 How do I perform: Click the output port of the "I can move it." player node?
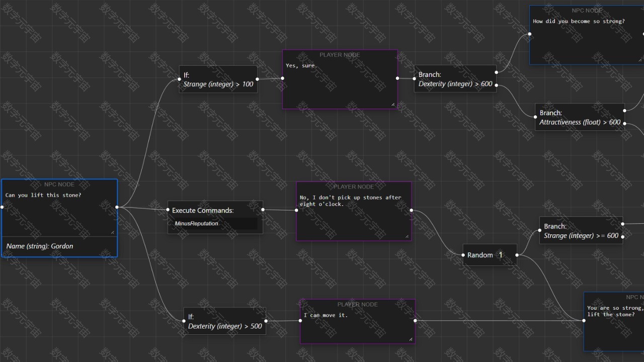tap(415, 320)
